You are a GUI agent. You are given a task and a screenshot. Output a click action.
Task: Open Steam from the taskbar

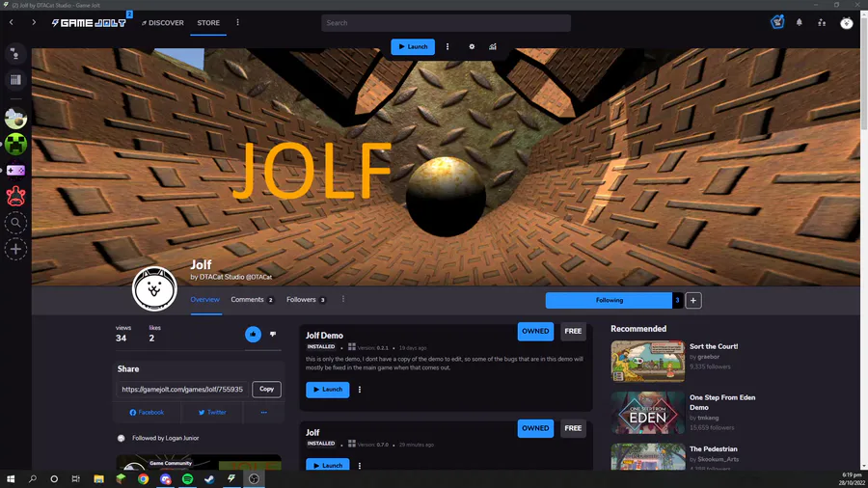(x=210, y=478)
